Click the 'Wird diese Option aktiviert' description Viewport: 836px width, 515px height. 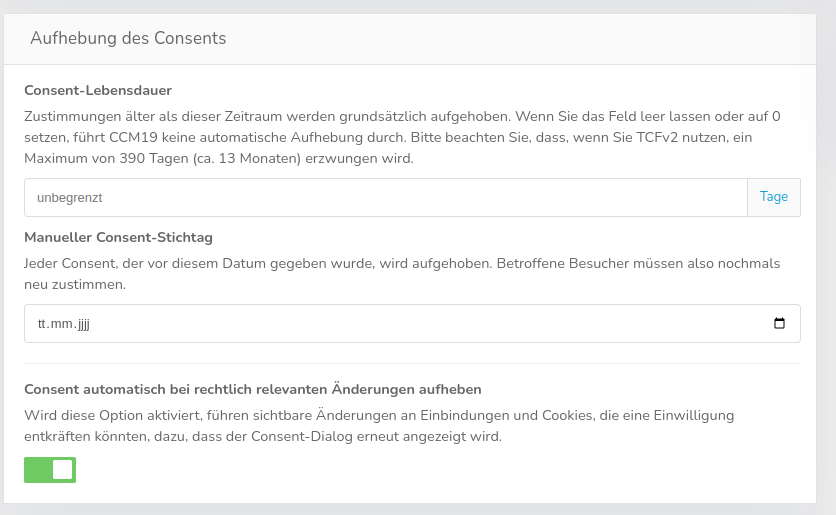[x=120, y=415]
